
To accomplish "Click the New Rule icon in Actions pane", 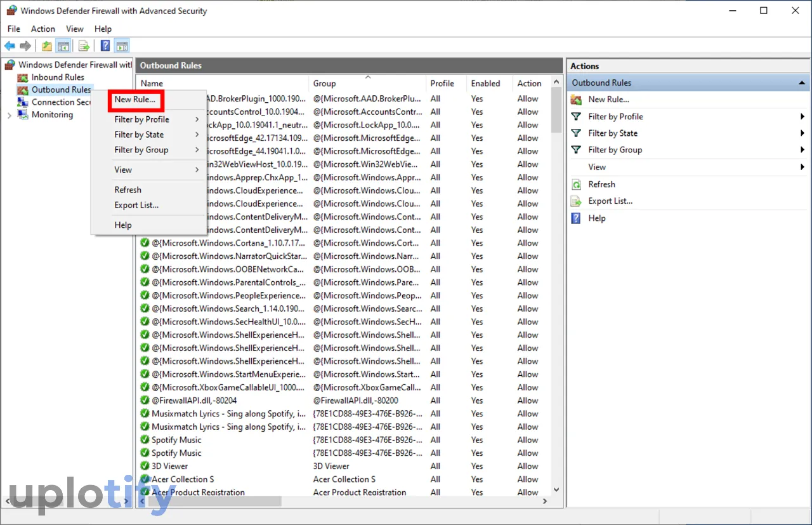I will [x=576, y=100].
